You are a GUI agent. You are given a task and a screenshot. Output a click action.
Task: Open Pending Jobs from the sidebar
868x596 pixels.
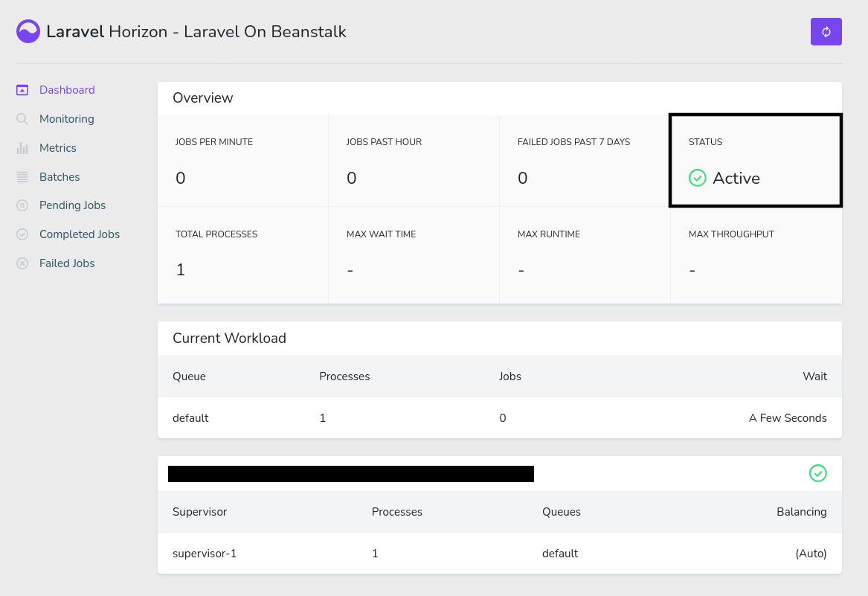71,205
